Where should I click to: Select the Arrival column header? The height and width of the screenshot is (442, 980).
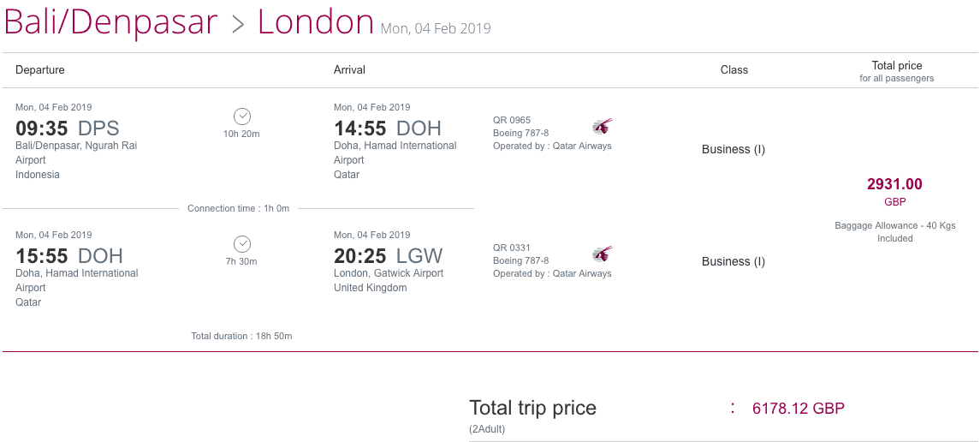(x=349, y=70)
